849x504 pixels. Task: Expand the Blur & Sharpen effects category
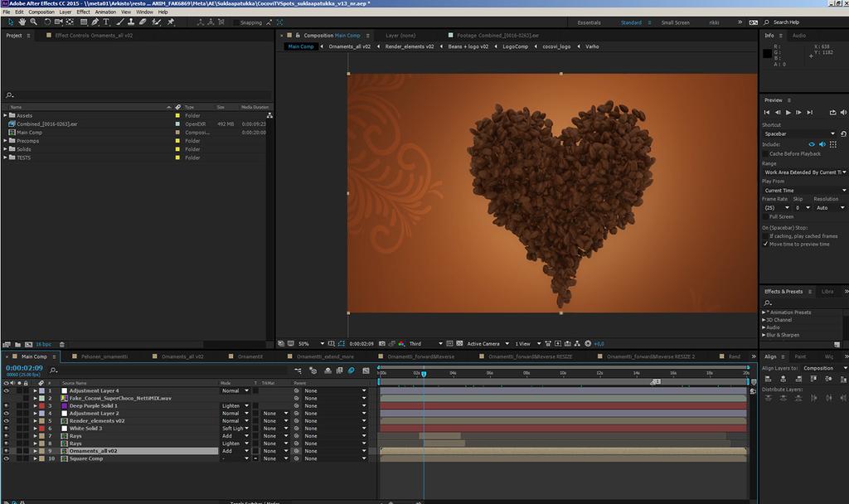(x=764, y=335)
